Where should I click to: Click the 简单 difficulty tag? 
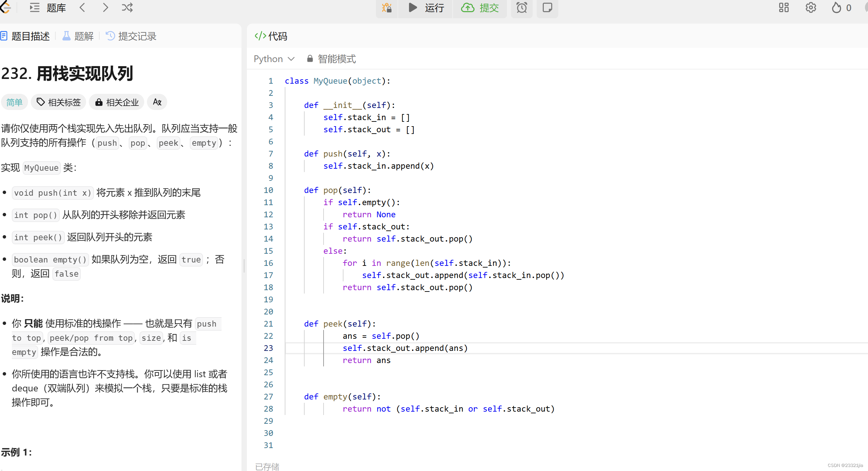pos(14,102)
